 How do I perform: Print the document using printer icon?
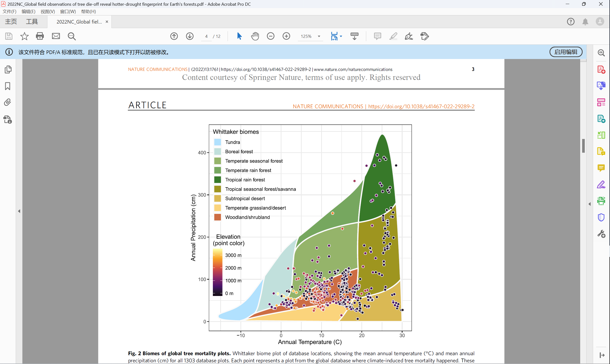[40, 36]
